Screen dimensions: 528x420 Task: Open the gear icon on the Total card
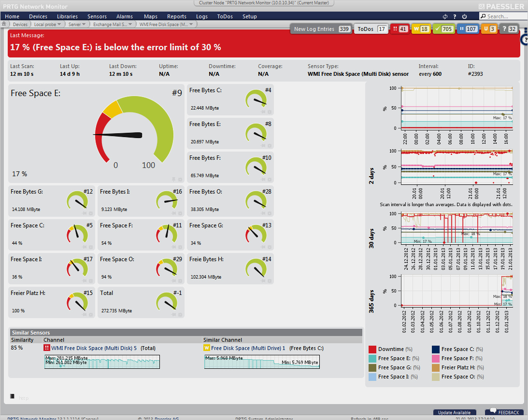pyautogui.click(x=180, y=315)
